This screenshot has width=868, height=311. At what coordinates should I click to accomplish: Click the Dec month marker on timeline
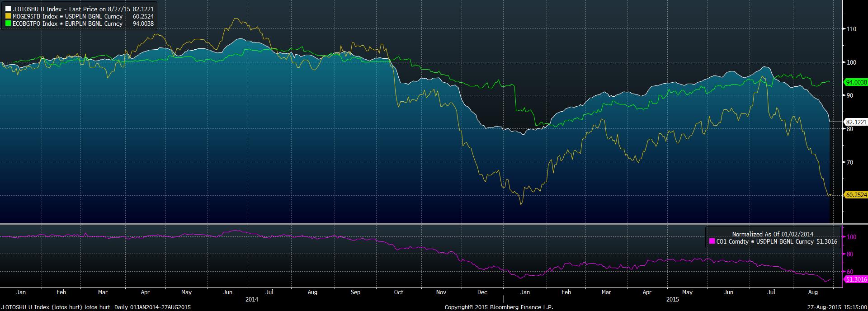coord(482,292)
